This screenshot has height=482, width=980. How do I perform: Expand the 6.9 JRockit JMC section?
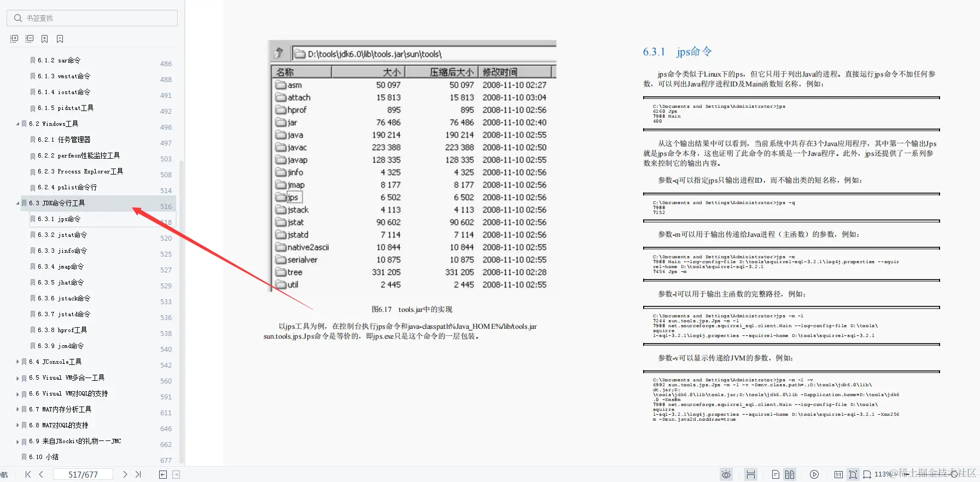tap(17, 442)
